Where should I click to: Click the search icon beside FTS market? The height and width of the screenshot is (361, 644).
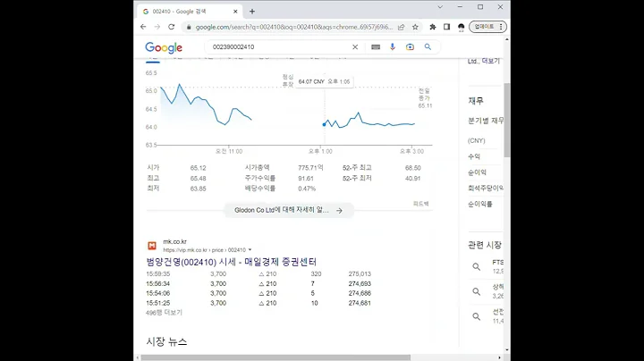tap(477, 267)
